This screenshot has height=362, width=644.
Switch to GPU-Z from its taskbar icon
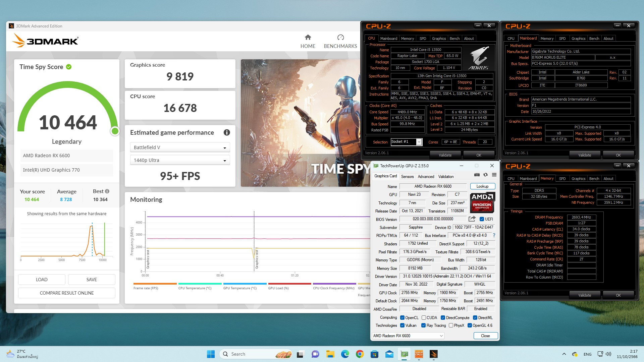[x=404, y=354]
